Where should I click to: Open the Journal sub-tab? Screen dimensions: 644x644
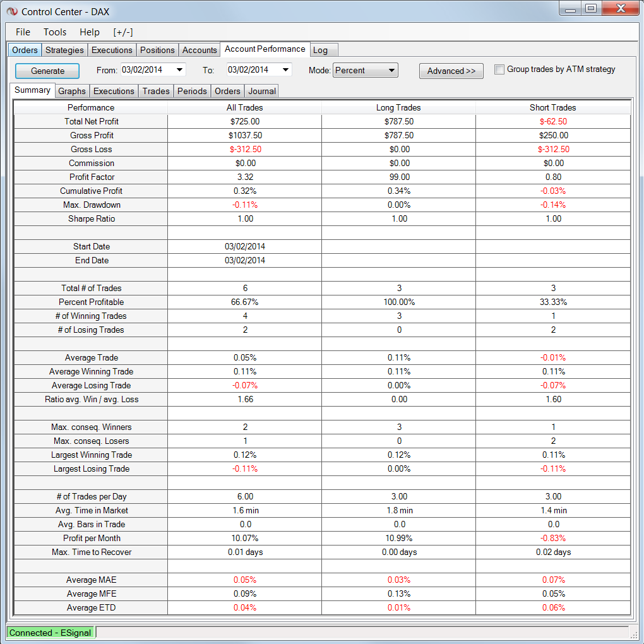pyautogui.click(x=261, y=91)
